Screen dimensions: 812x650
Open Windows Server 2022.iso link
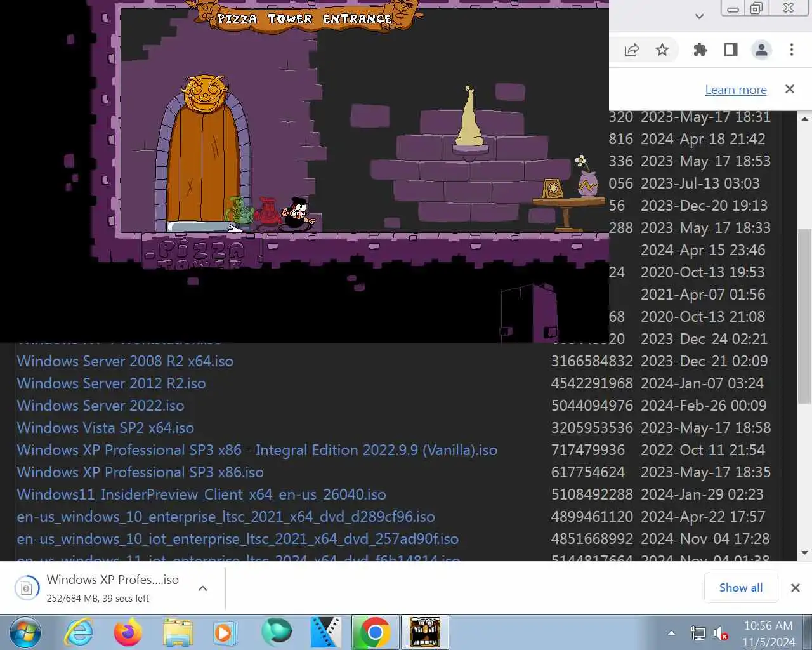pos(100,406)
